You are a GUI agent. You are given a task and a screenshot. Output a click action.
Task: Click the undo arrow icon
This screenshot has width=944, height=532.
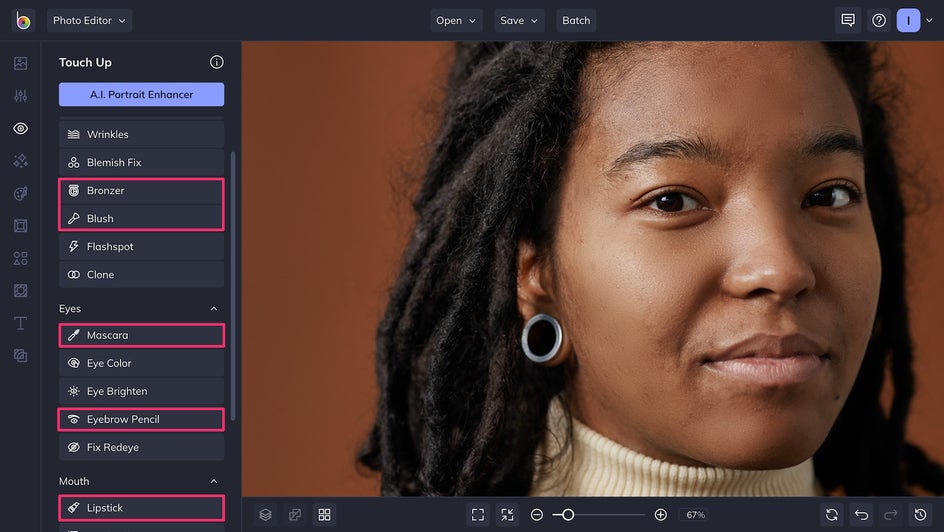862,515
